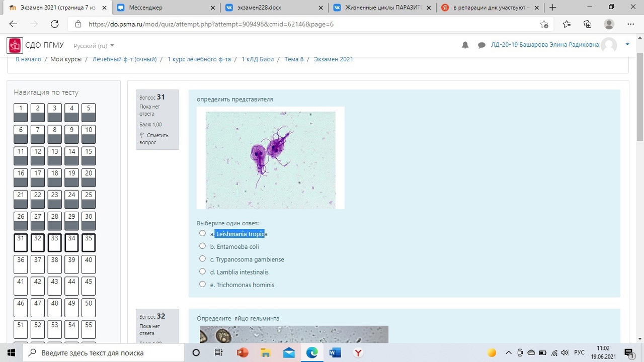Viewport: 644px width, 362px height.
Task: Open new browser tab with plus icon
Action: [553, 8]
